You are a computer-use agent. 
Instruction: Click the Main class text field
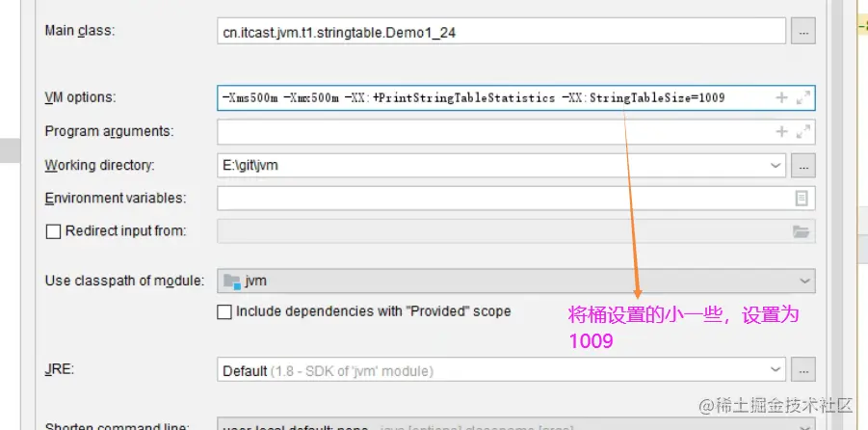pos(501,32)
